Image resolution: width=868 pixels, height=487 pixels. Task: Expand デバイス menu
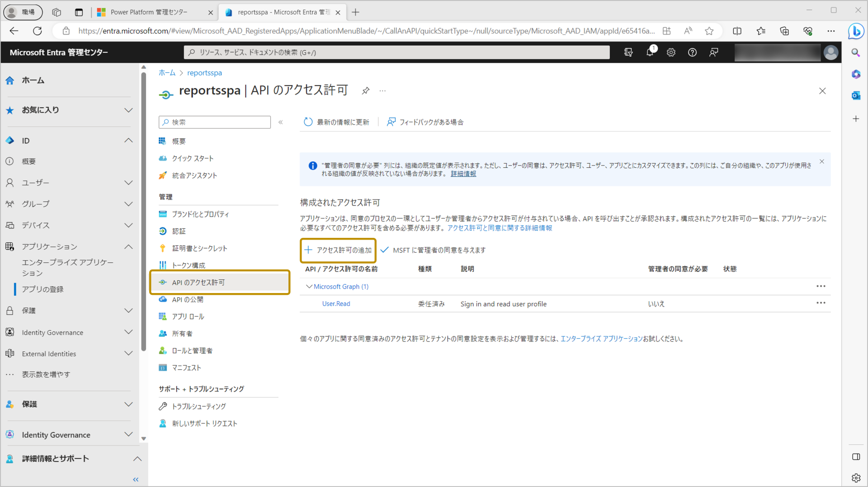(128, 225)
